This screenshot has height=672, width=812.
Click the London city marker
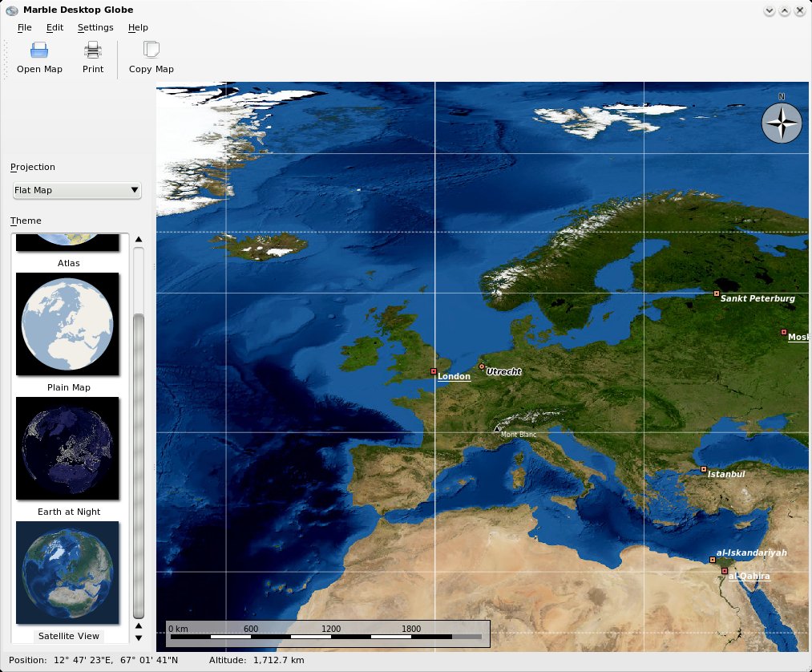(434, 371)
